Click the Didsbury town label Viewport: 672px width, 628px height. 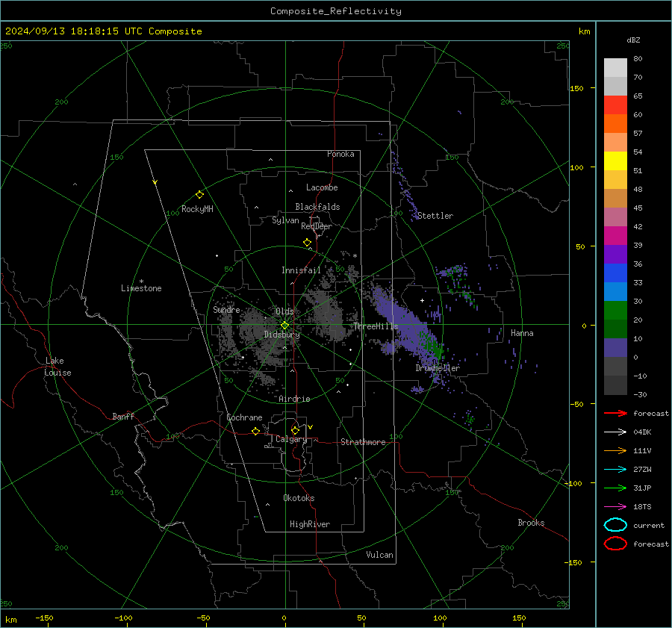tap(281, 335)
